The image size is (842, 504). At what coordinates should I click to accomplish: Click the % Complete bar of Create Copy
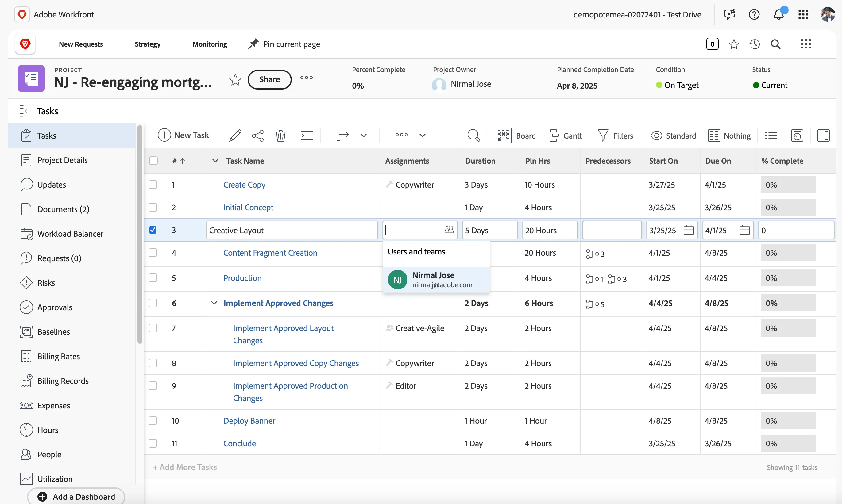(788, 185)
